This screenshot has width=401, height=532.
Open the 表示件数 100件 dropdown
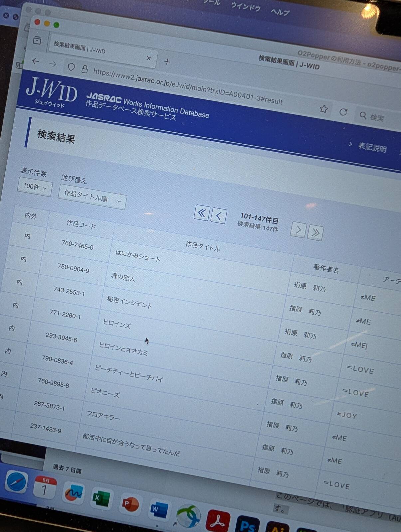[35, 187]
